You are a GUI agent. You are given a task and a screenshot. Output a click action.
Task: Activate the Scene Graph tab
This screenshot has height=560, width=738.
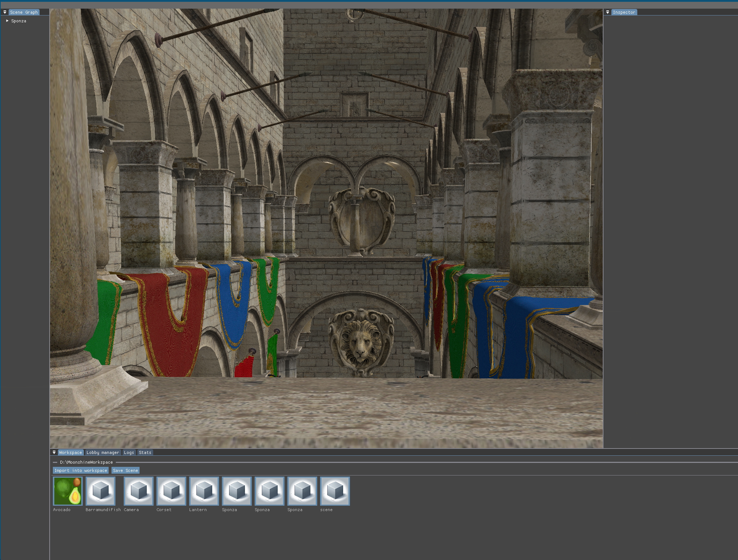(24, 12)
